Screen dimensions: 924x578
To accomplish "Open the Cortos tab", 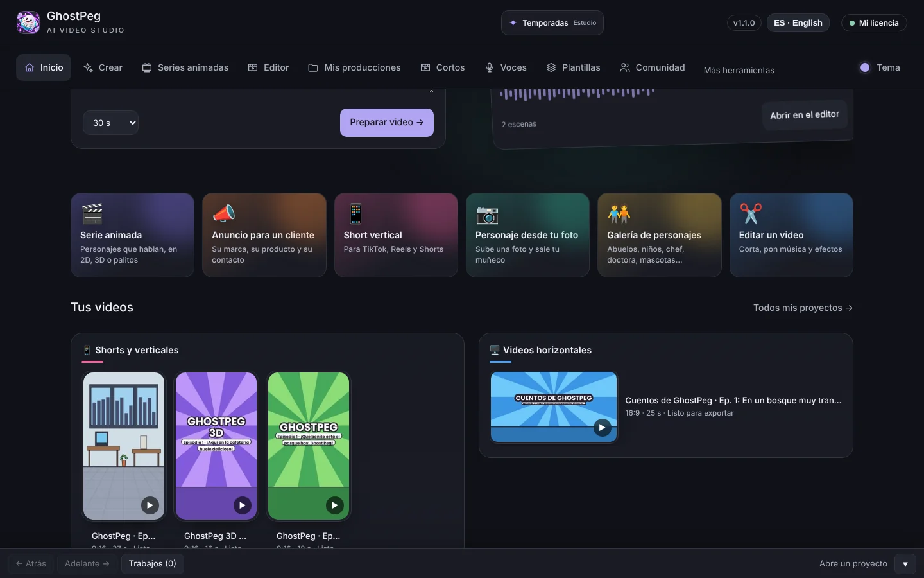I will tap(442, 67).
